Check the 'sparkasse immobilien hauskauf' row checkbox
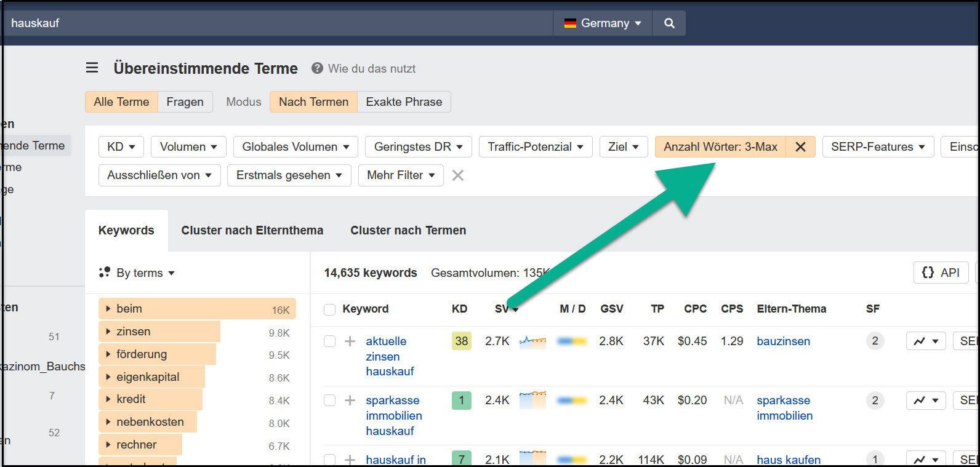This screenshot has width=980, height=467. click(x=330, y=401)
